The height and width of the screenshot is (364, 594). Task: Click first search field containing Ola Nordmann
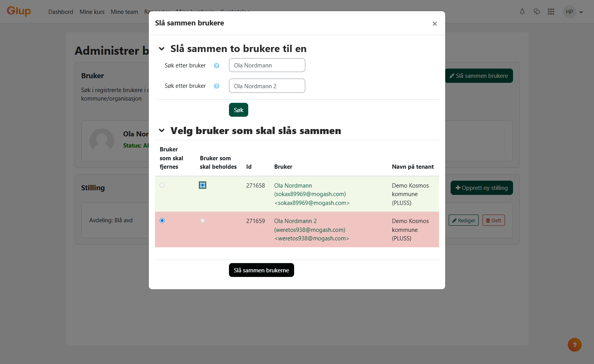(x=267, y=65)
